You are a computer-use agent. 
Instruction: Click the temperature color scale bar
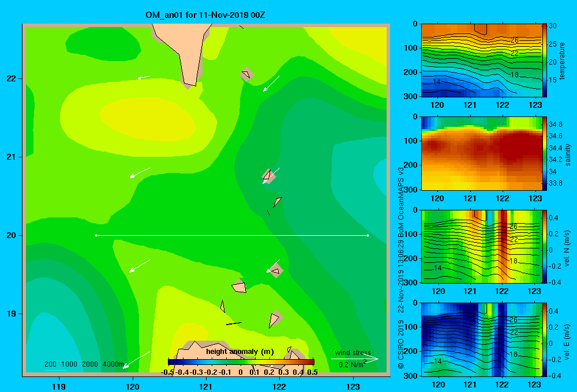click(x=545, y=61)
